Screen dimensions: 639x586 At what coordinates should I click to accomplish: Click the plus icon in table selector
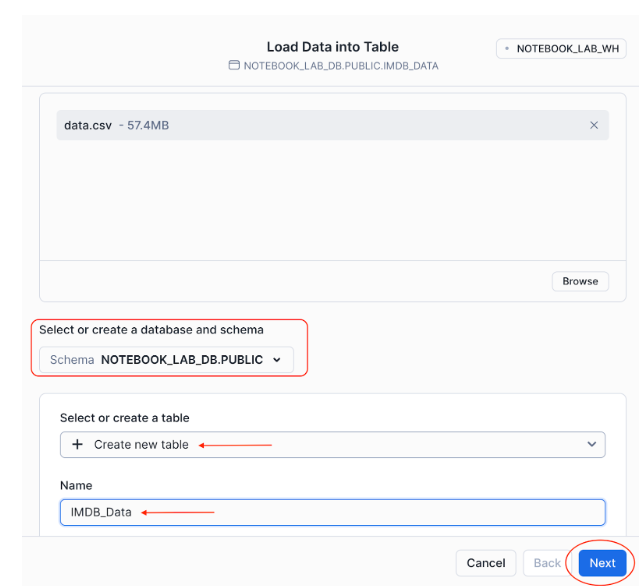tap(77, 444)
